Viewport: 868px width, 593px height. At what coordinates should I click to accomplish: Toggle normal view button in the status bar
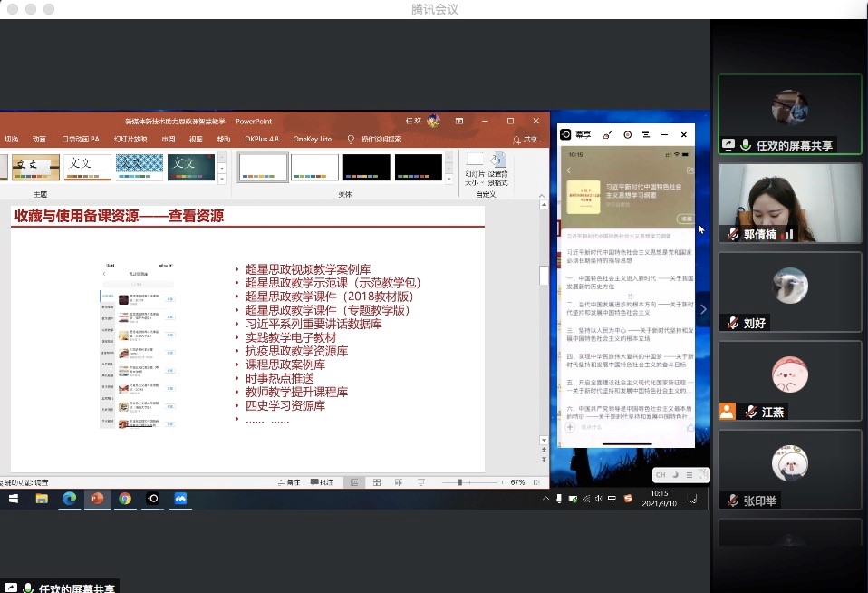click(353, 482)
